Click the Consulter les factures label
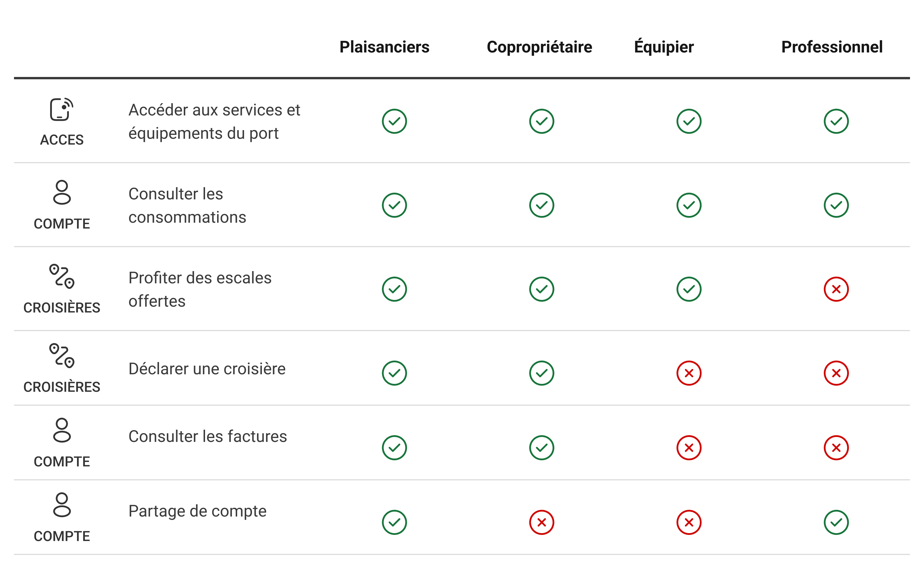This screenshot has height=569, width=924. (207, 437)
